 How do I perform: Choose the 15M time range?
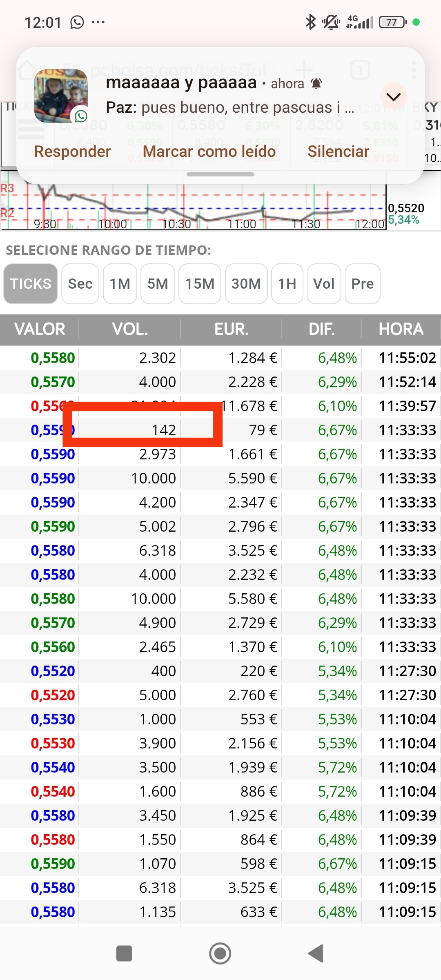(200, 284)
